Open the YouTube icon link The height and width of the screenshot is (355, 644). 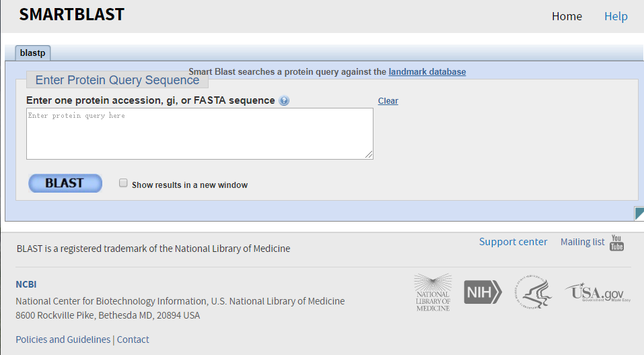pos(616,243)
